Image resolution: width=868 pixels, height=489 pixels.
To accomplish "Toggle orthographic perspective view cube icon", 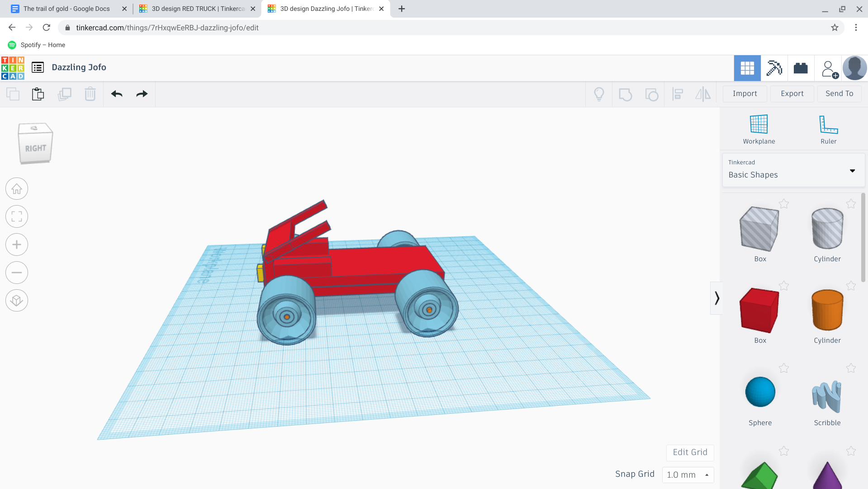I will tap(17, 301).
